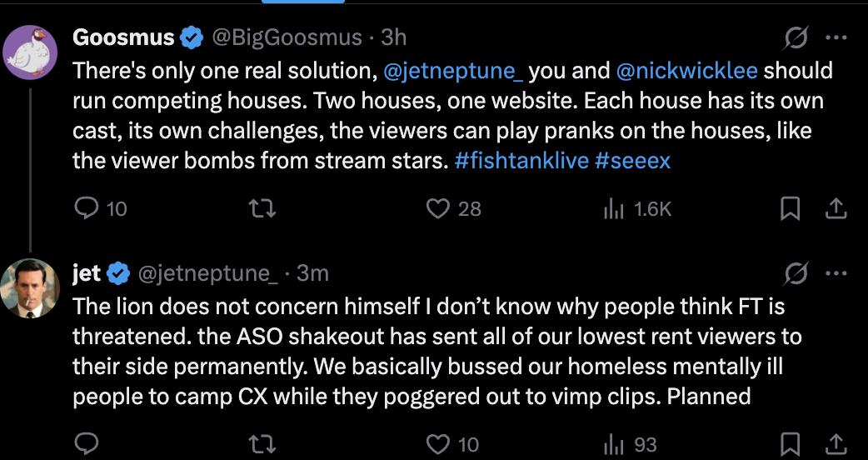Reply to jet's tweet
This screenshot has width=868, height=460.
pyautogui.click(x=87, y=444)
